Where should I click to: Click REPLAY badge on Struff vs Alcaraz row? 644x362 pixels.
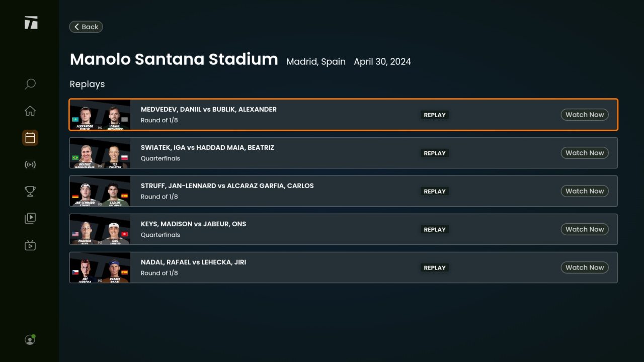[435, 191]
